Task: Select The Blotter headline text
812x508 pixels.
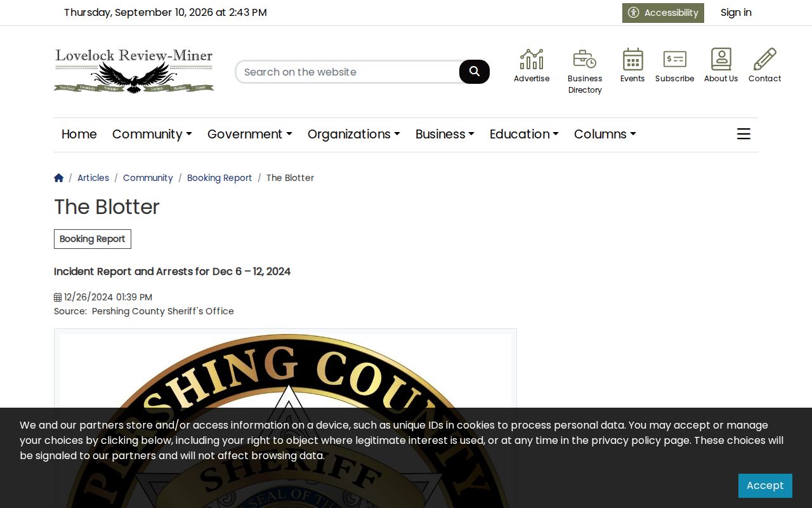Action: 107,207
